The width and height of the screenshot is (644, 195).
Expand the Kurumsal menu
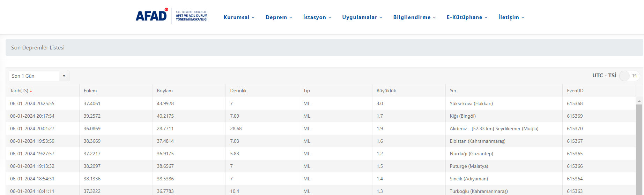[239, 17]
